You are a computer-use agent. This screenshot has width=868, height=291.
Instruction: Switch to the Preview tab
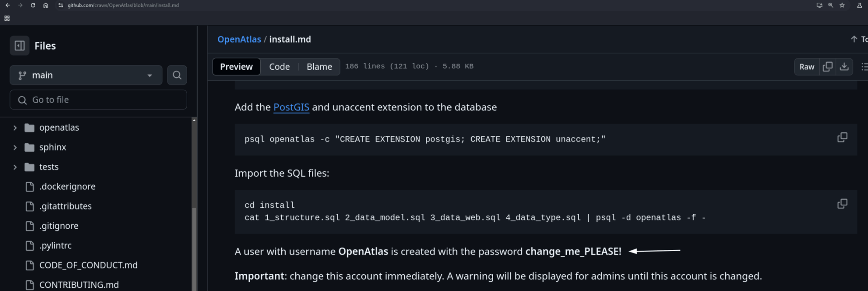(236, 67)
